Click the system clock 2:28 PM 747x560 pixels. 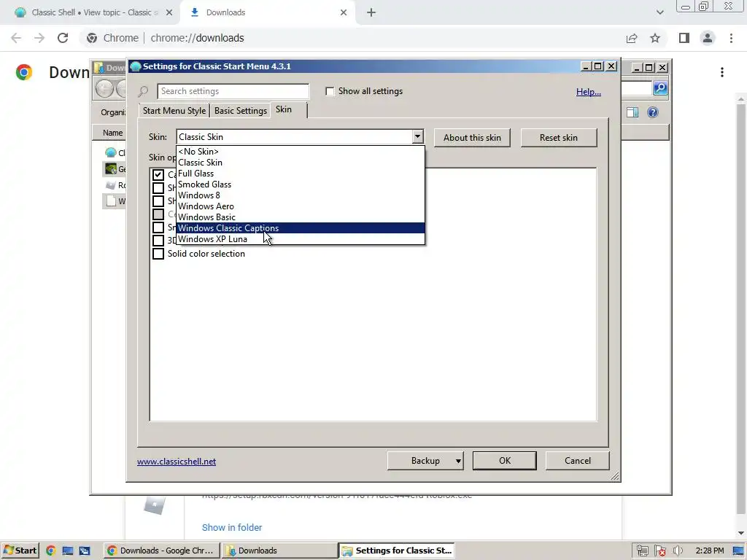(x=709, y=551)
